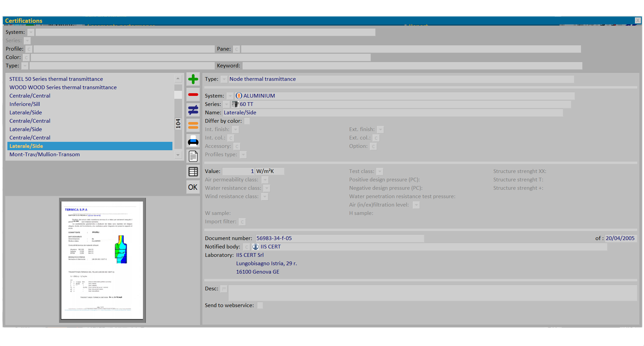Select STEEL 50 Series thermal transmittance entry

point(56,79)
